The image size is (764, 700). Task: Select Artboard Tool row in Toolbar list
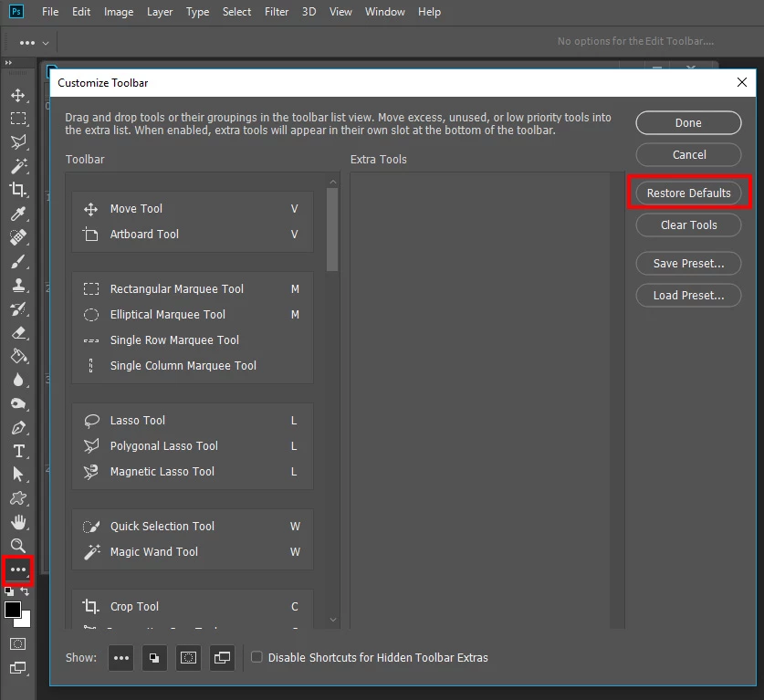tap(193, 235)
